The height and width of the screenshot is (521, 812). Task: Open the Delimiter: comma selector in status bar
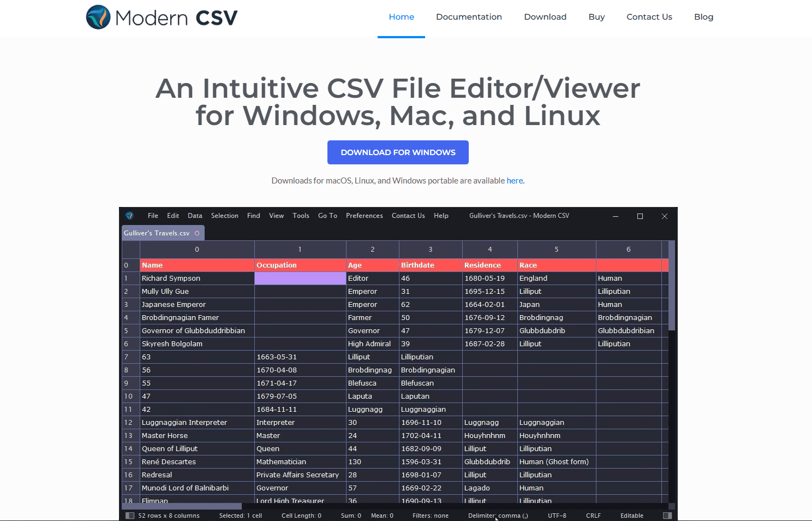[497, 515]
